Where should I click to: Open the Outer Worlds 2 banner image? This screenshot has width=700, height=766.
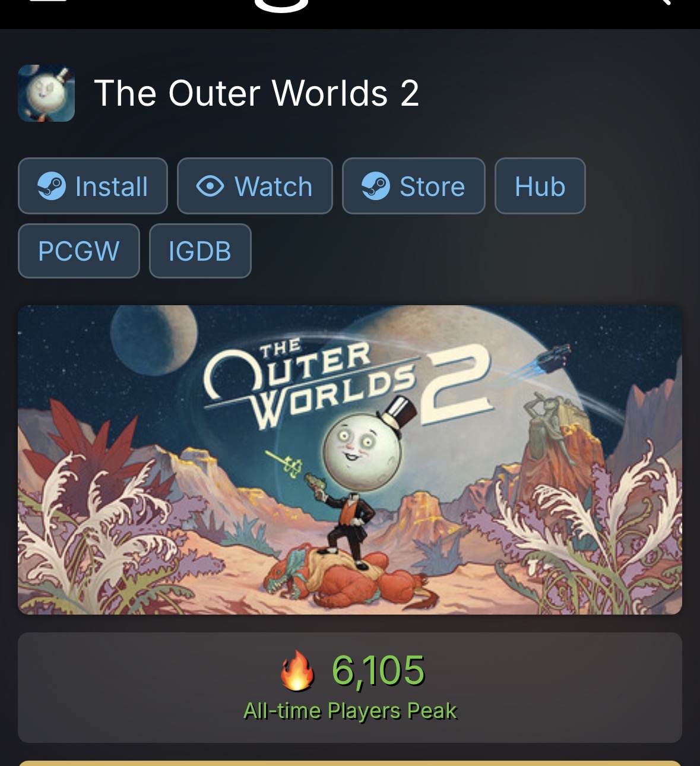(350, 460)
